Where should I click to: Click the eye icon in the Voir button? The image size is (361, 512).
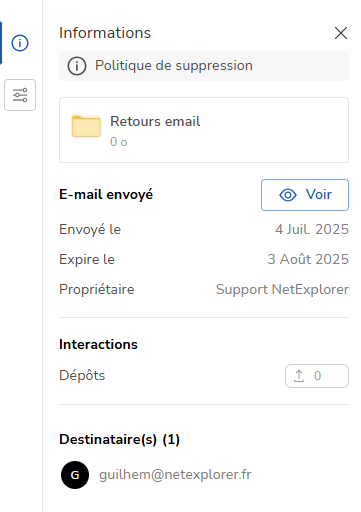[x=288, y=195]
